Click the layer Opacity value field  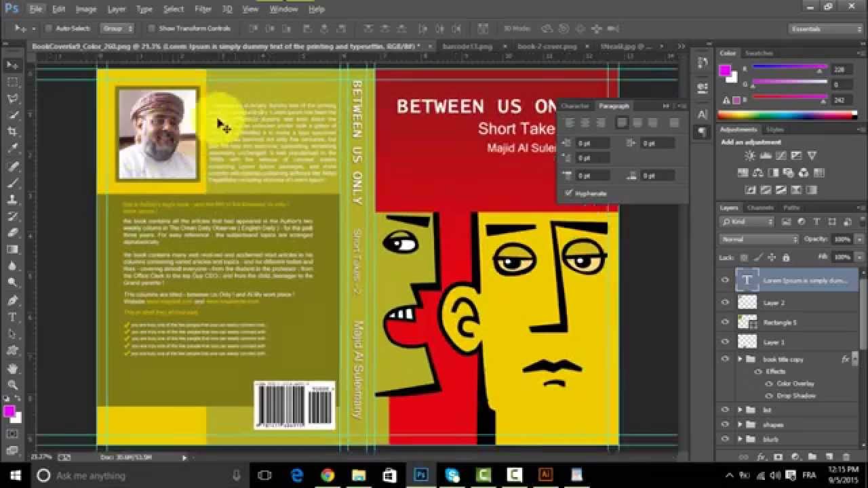pos(841,239)
